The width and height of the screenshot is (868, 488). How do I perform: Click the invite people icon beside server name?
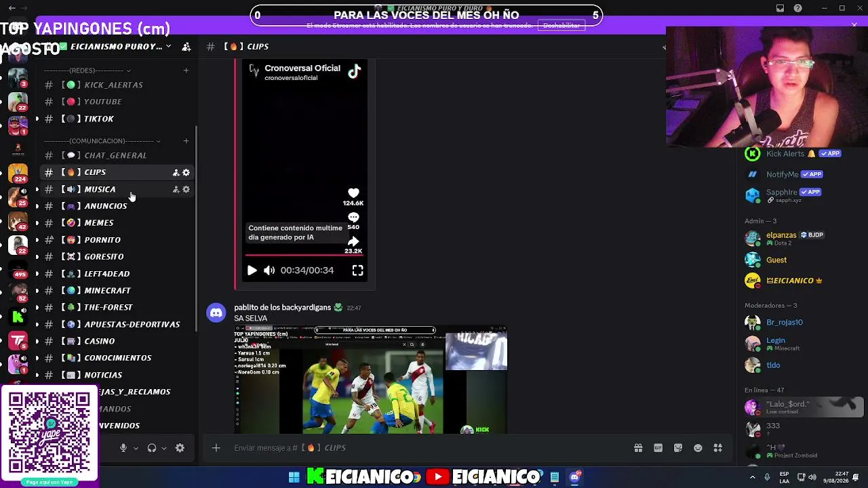click(186, 47)
